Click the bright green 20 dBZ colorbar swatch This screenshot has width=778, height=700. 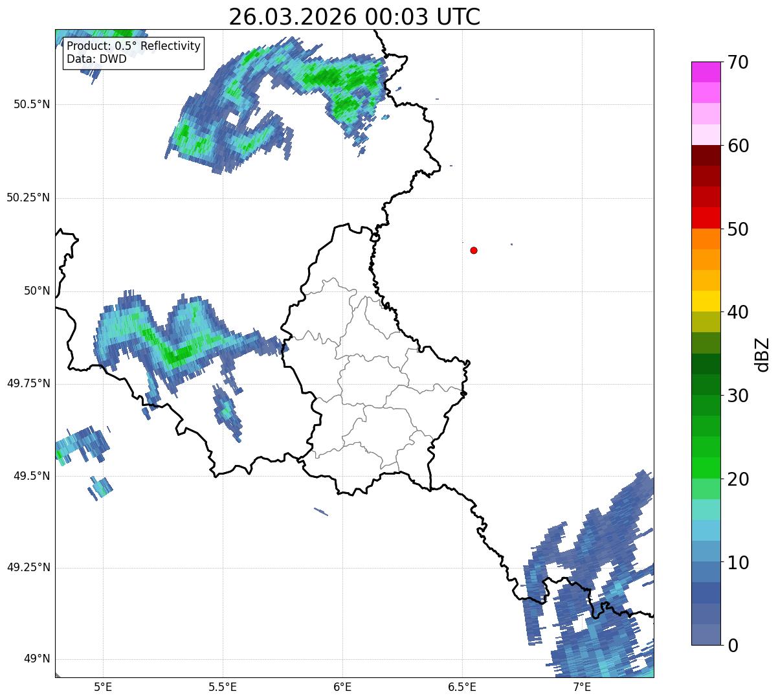click(x=706, y=468)
